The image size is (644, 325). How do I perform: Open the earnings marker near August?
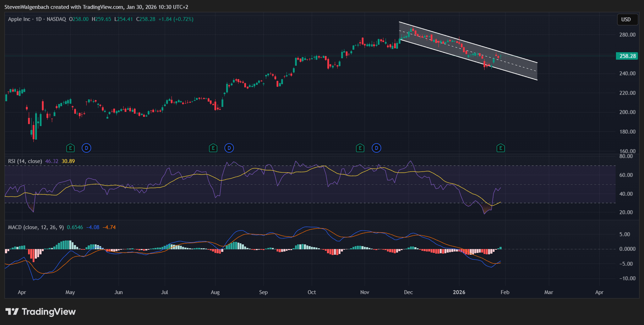[213, 148]
